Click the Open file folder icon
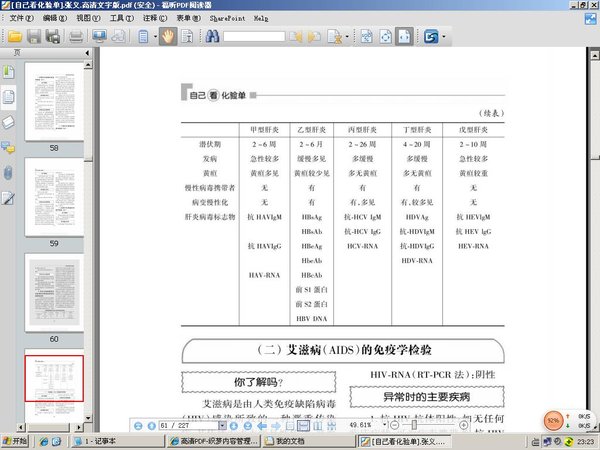This screenshot has height=450, width=600. (15, 37)
